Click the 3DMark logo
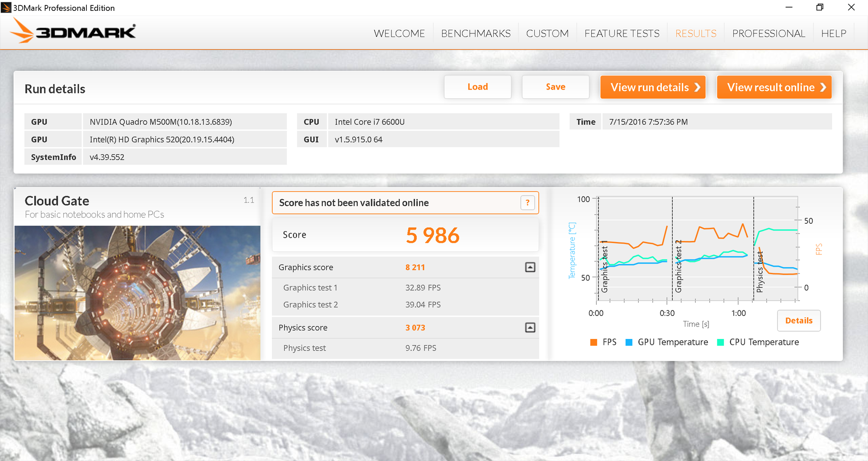The height and width of the screenshot is (461, 868). pyautogui.click(x=73, y=31)
